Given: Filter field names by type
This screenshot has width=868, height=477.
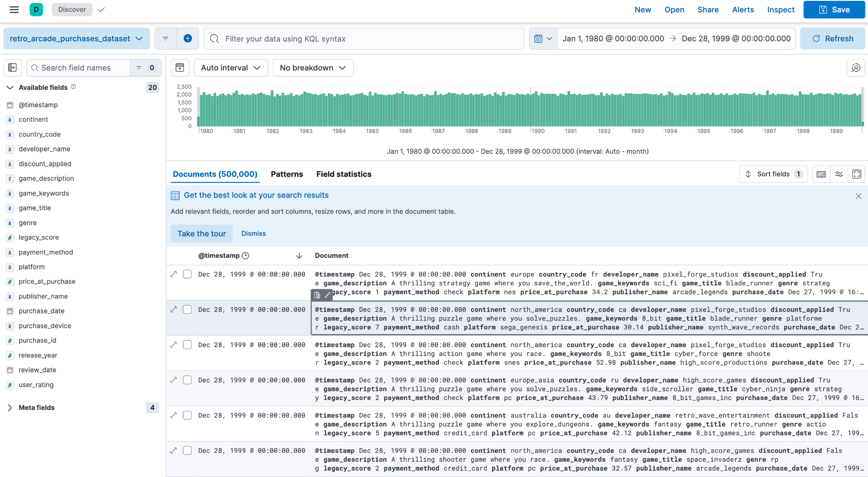Looking at the screenshot, I should [145, 68].
